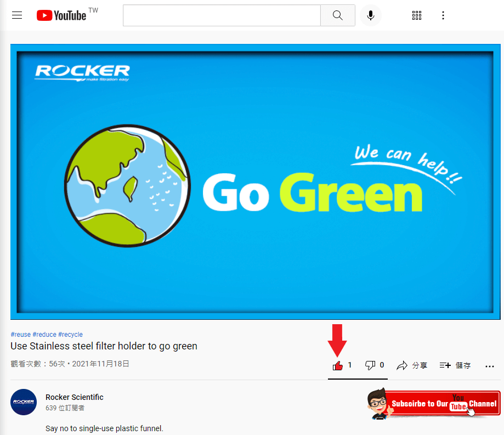
Task: Play the Go Green video
Action: click(255, 182)
